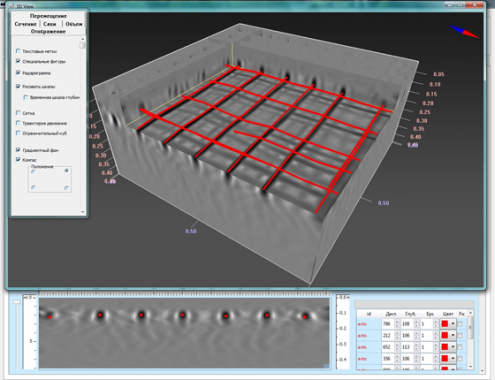
Task: Open color dropdown in the 356 row
Action: [x=453, y=359]
